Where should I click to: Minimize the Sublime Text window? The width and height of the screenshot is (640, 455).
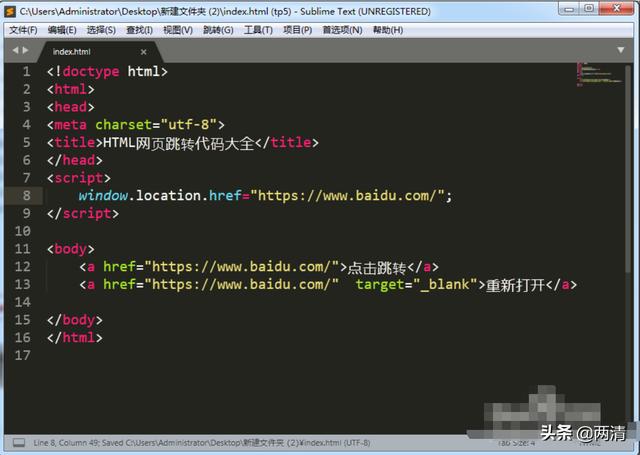point(570,9)
